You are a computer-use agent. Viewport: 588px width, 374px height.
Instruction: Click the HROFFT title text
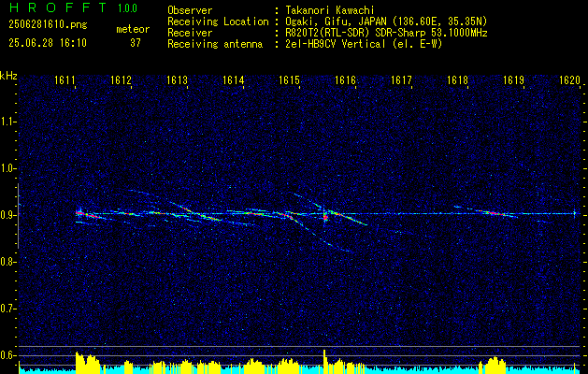(x=58, y=7)
